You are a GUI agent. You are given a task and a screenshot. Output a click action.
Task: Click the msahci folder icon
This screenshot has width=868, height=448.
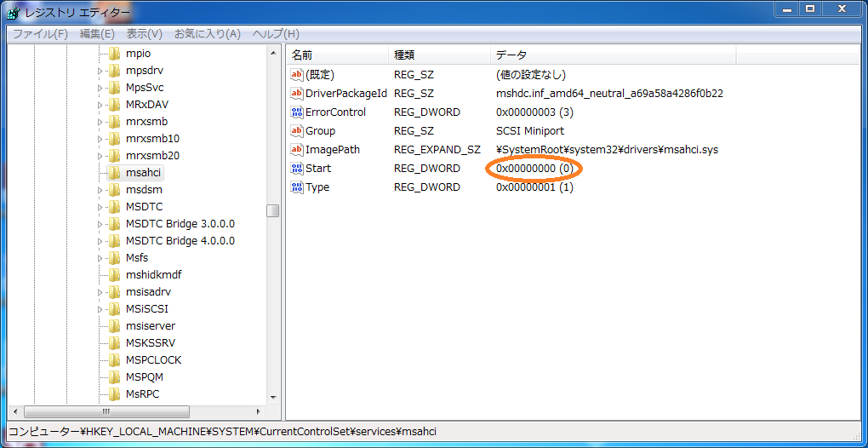[x=114, y=173]
